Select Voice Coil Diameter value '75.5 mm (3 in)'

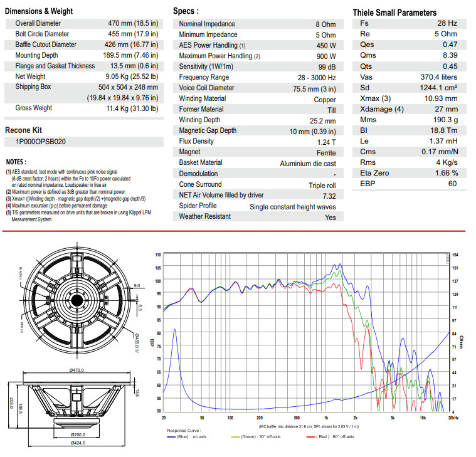coord(314,89)
